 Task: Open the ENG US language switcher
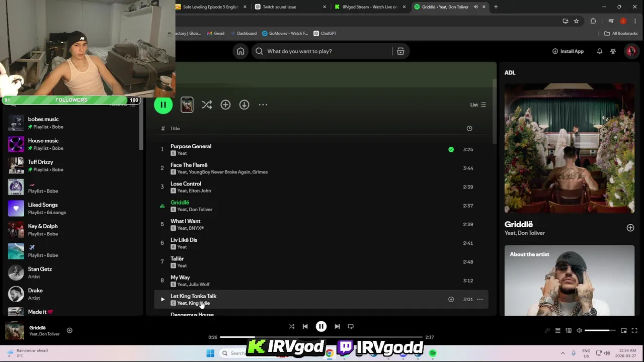click(x=586, y=353)
